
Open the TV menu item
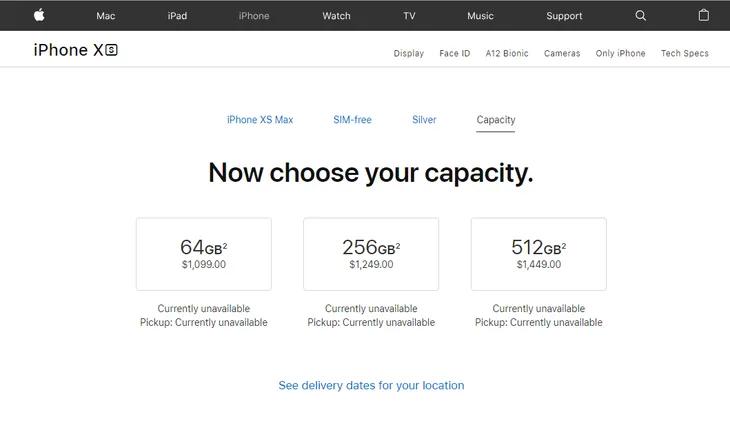tap(409, 16)
